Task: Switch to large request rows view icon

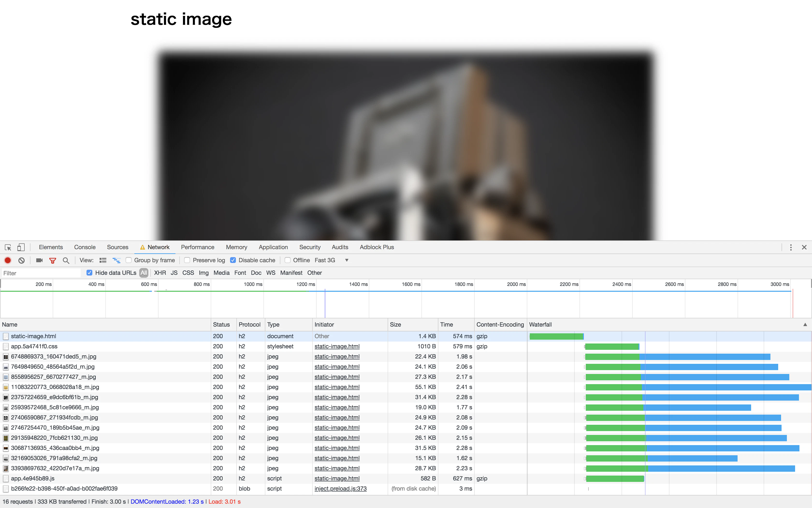Action: (x=103, y=260)
